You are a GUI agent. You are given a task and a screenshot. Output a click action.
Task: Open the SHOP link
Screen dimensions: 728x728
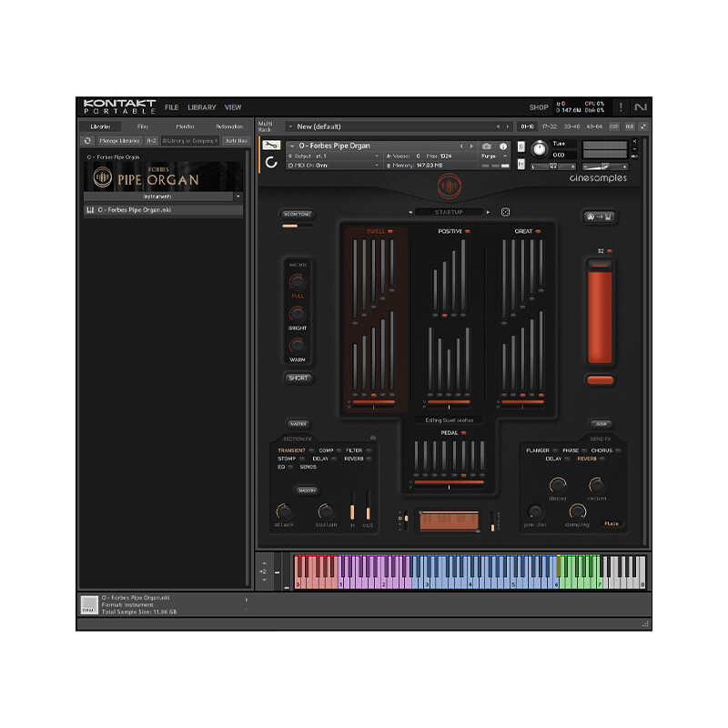(539, 107)
